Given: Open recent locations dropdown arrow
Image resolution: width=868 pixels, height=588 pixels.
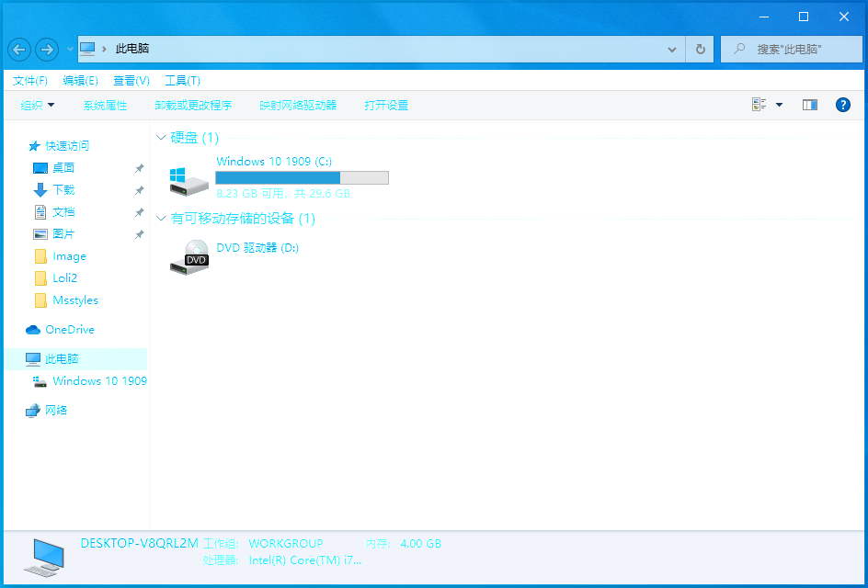Looking at the screenshot, I should 70,50.
